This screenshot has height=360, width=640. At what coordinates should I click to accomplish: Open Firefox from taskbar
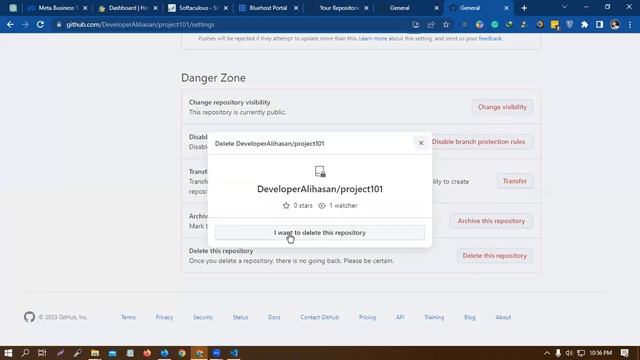tap(147, 353)
